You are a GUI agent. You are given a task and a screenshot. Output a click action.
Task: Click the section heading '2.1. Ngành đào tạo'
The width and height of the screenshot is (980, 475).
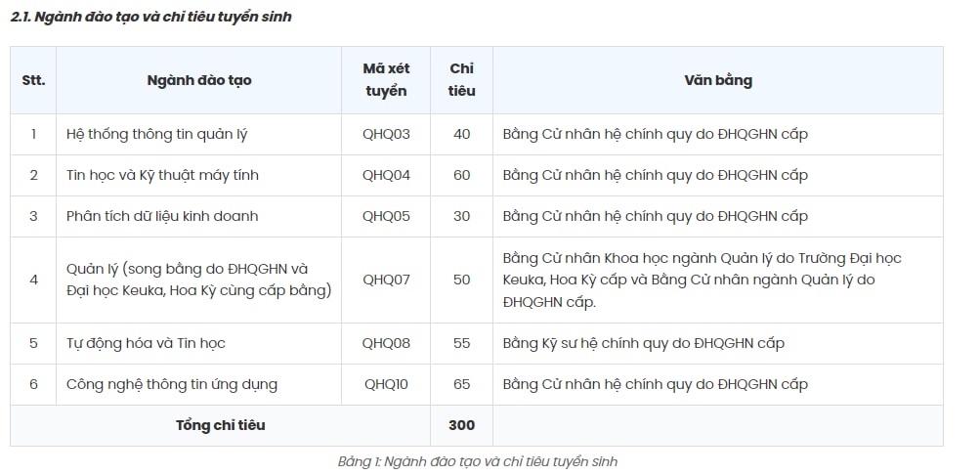[150, 17]
